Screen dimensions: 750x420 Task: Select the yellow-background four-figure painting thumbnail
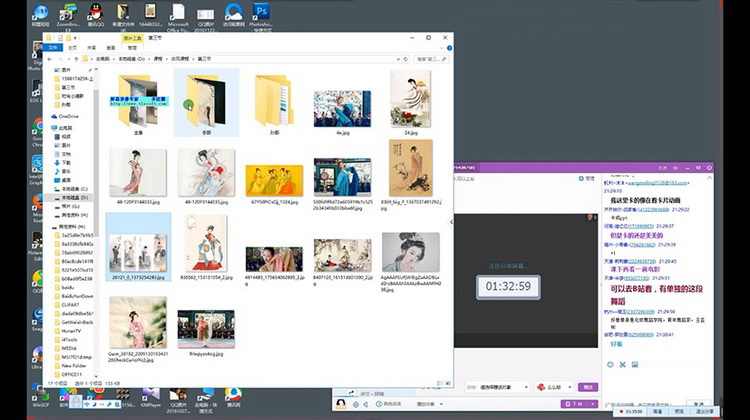[x=274, y=181]
